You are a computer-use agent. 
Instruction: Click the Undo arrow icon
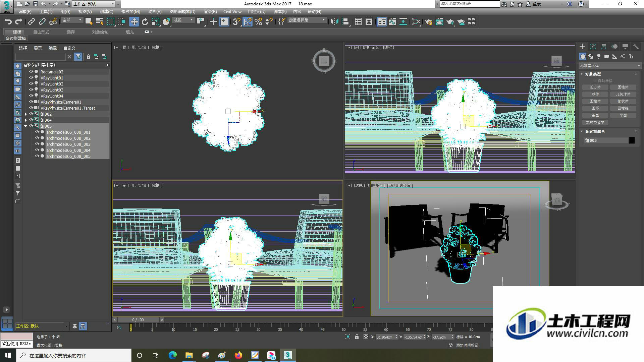pyautogui.click(x=8, y=22)
